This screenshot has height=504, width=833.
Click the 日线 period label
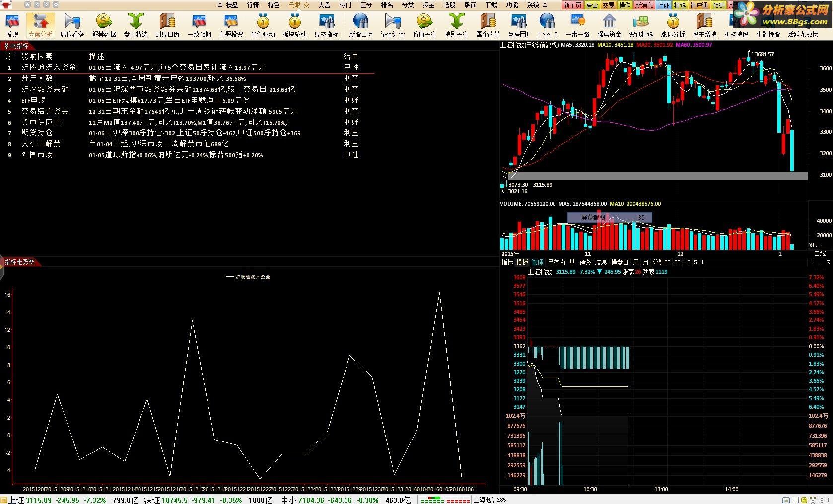coord(820,253)
